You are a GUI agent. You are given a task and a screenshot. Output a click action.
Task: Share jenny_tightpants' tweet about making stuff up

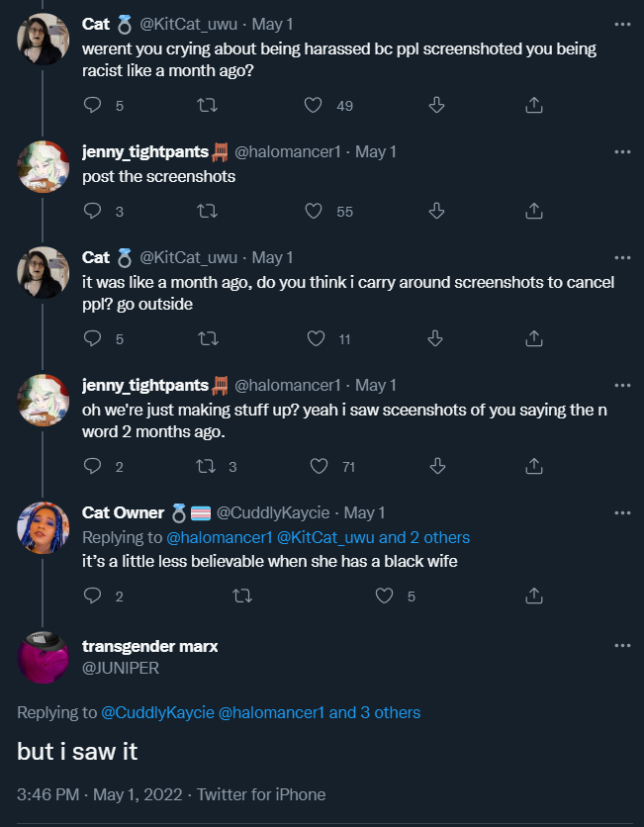pyautogui.click(x=533, y=466)
